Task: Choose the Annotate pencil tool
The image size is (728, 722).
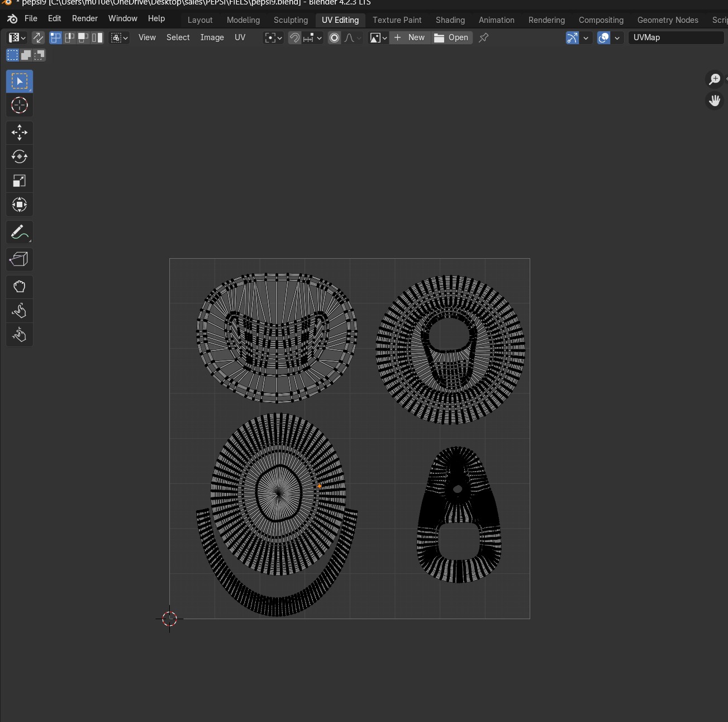Action: 20,232
